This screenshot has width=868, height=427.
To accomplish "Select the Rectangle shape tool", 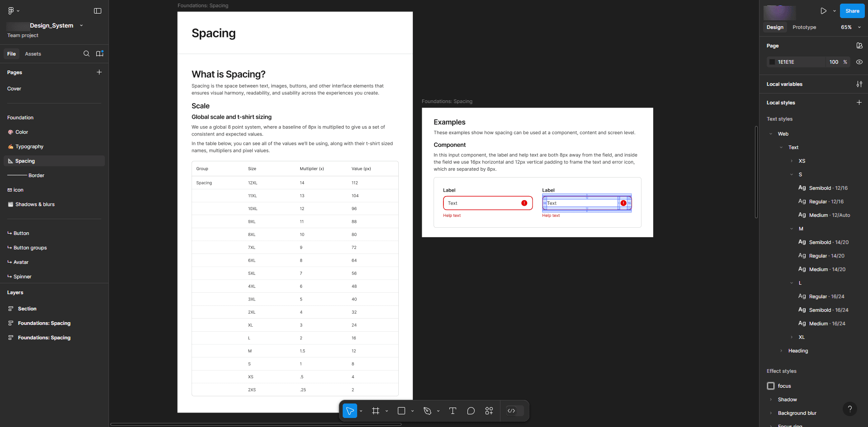I will tap(401, 411).
